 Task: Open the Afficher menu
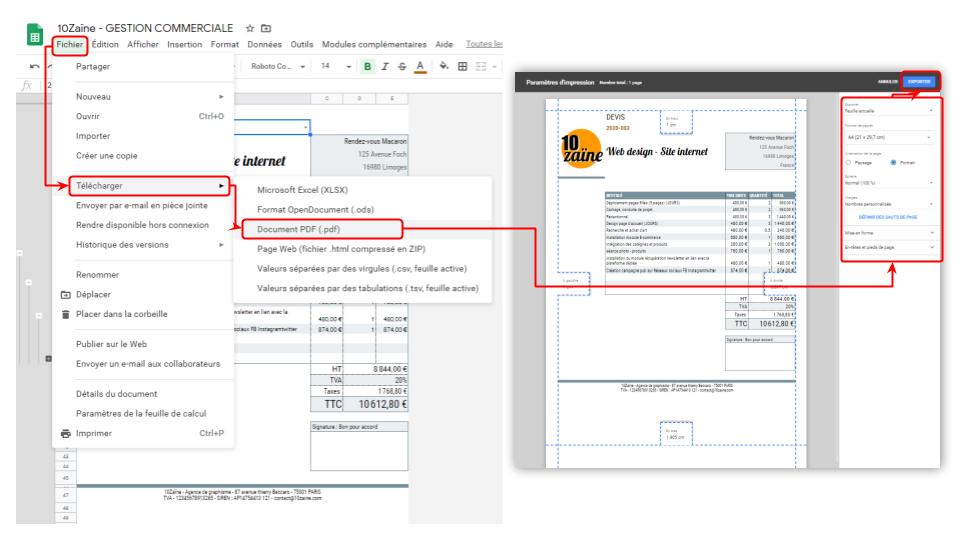143,45
